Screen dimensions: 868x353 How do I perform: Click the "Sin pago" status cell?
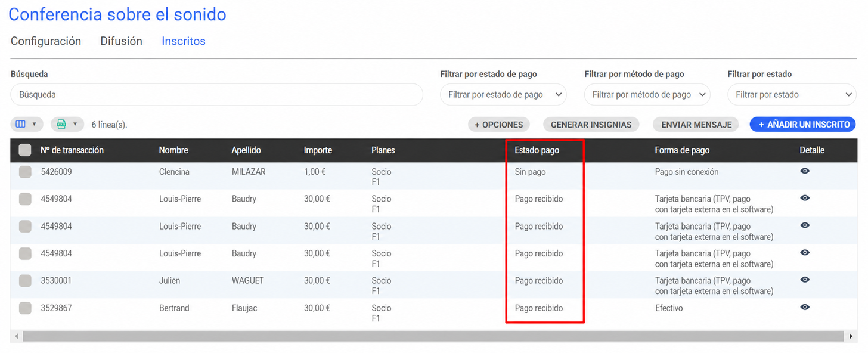click(531, 172)
